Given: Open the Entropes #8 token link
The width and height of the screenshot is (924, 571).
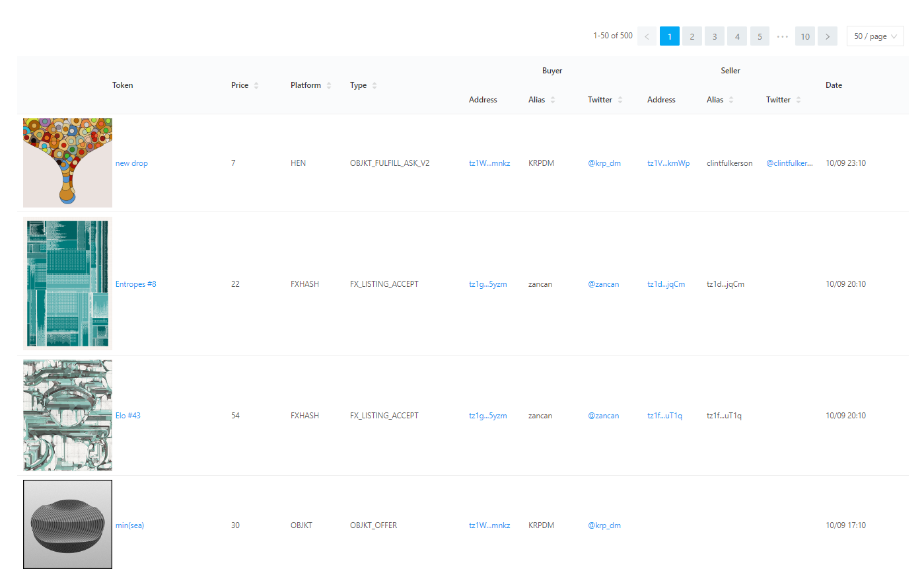Looking at the screenshot, I should click(136, 284).
